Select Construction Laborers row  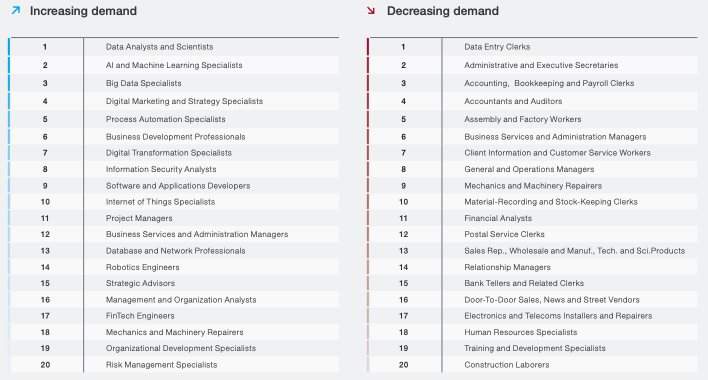[x=532, y=365]
